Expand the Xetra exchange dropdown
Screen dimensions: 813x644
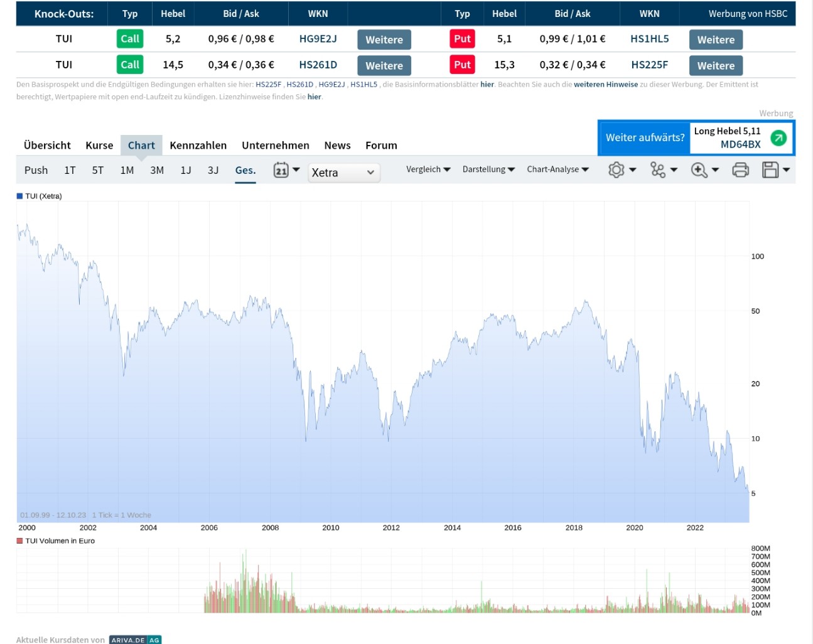coord(344,173)
